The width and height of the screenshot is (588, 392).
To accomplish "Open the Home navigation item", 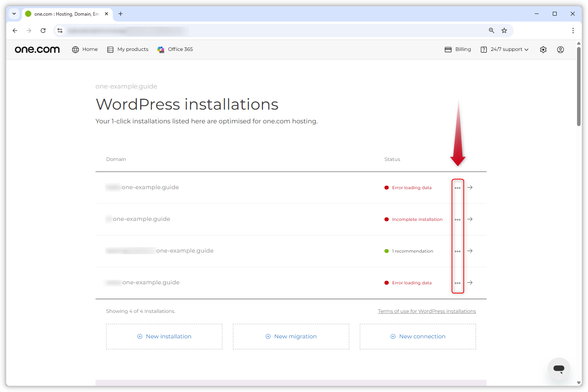I will [x=85, y=49].
